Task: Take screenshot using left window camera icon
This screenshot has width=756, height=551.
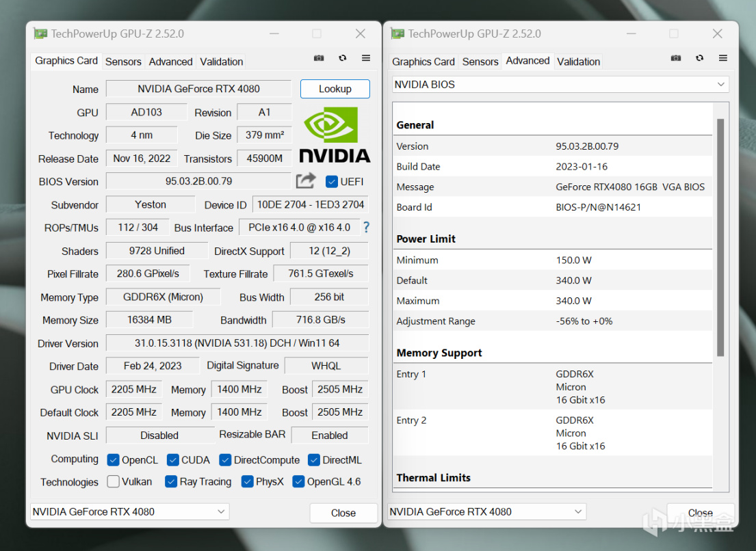Action: pyautogui.click(x=319, y=58)
